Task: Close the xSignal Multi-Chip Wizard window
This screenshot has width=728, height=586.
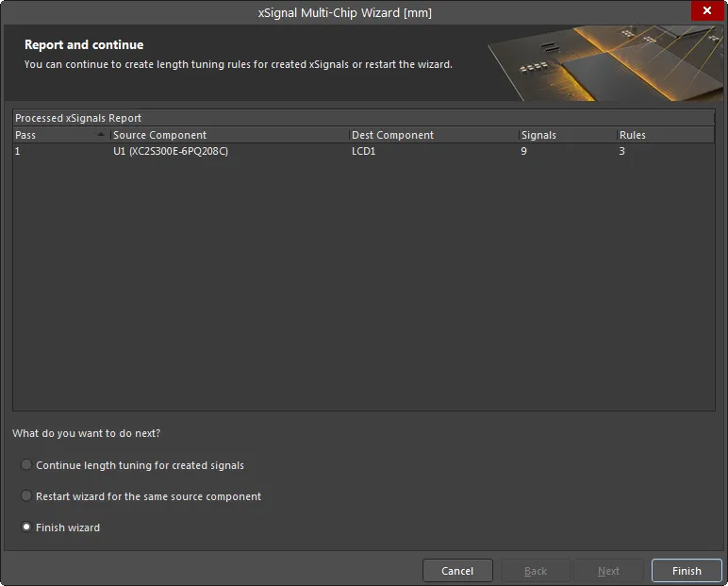Action: click(x=706, y=10)
